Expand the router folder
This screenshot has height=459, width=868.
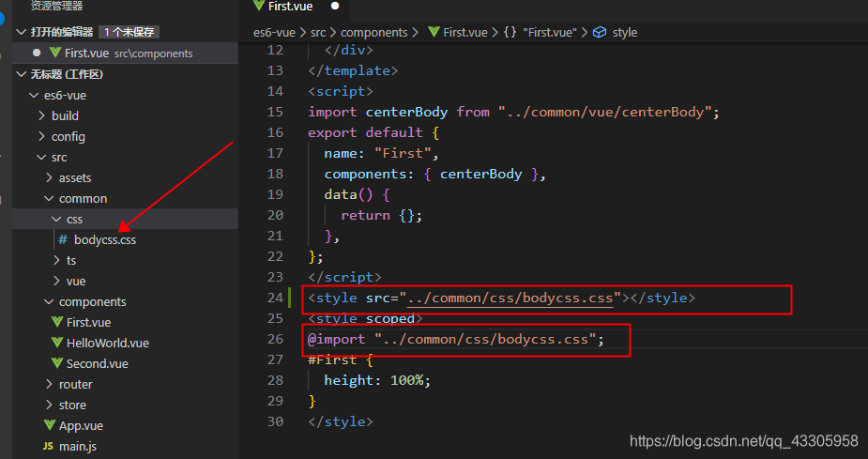tap(49, 384)
